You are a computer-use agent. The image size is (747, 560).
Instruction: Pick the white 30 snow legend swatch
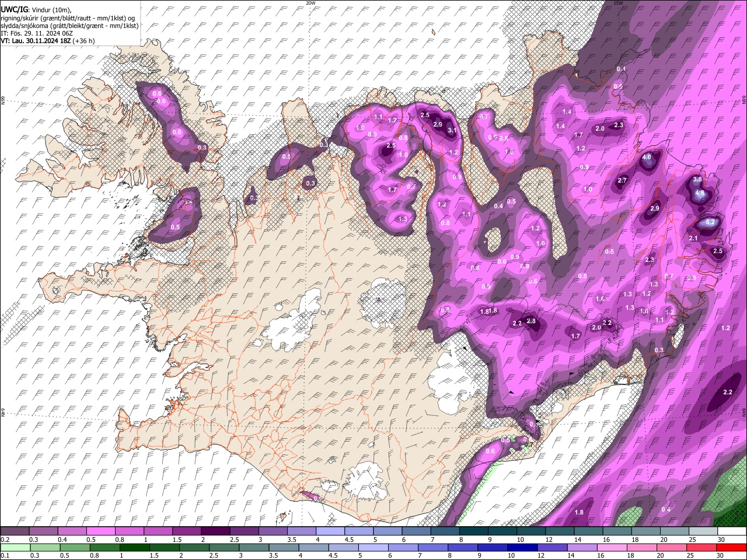click(x=732, y=531)
